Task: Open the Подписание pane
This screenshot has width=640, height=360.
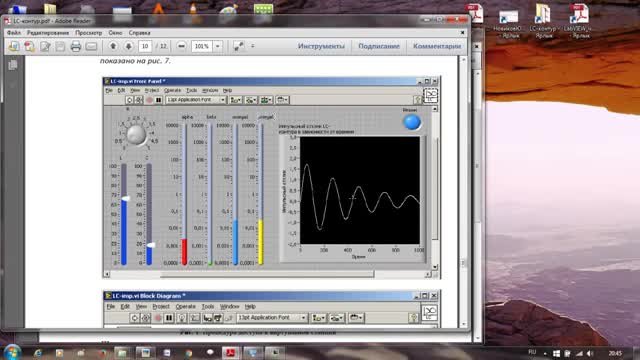Action: coord(379,46)
